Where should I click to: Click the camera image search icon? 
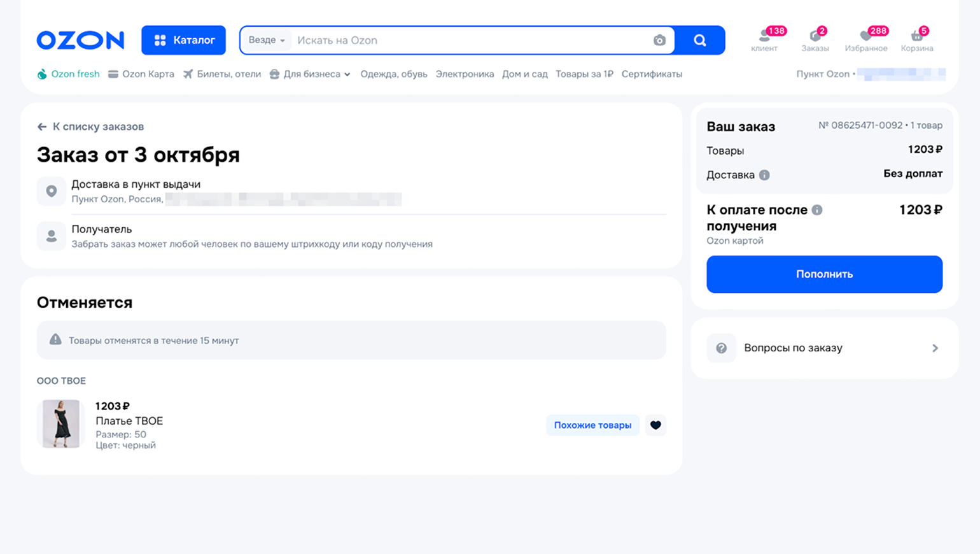[659, 40]
